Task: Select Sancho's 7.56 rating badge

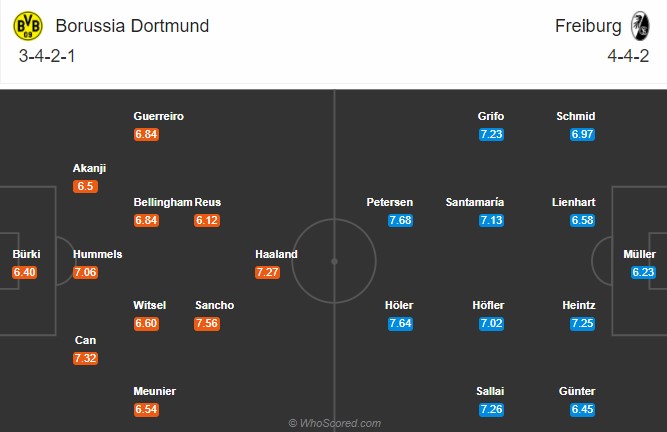Action: [207, 324]
